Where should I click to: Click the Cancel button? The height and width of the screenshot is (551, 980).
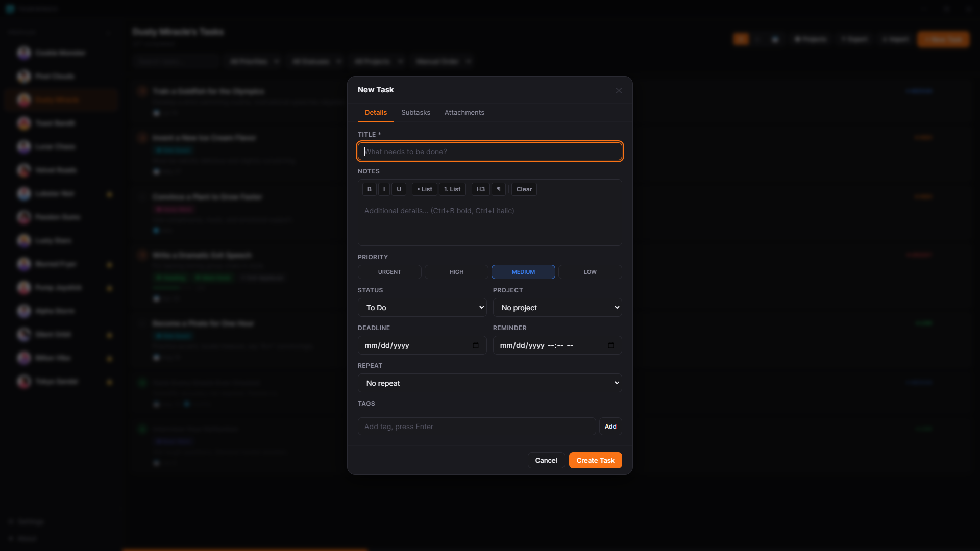[546, 460]
